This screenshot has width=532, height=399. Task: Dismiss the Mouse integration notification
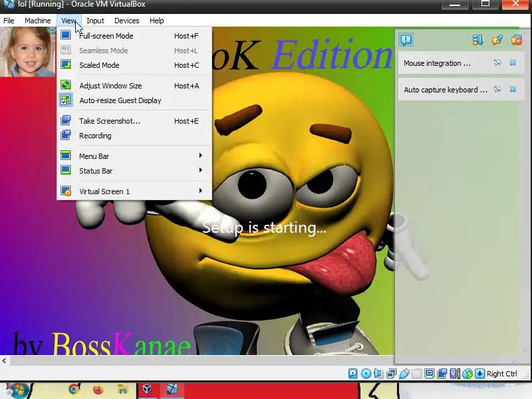[x=513, y=63]
